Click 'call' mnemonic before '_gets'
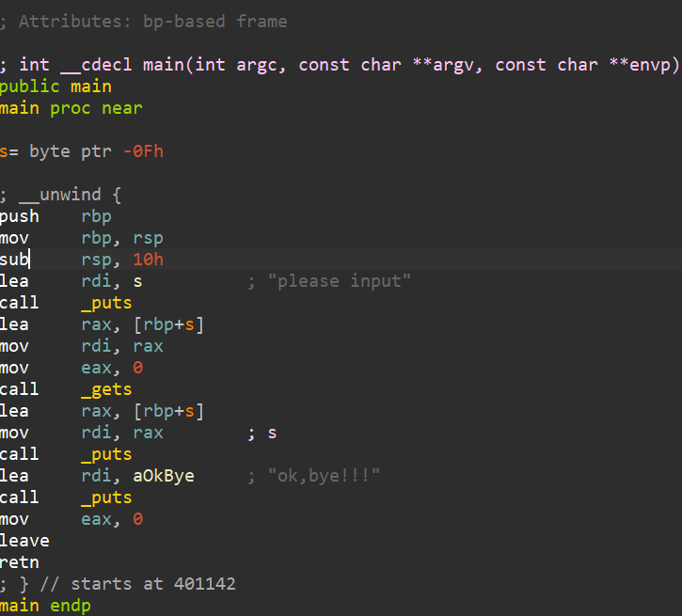Image resolution: width=682 pixels, height=616 pixels. pos(20,389)
